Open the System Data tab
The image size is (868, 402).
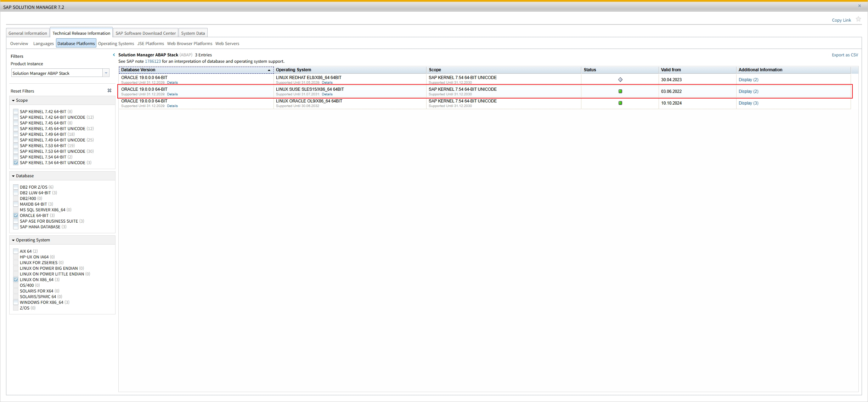[193, 33]
